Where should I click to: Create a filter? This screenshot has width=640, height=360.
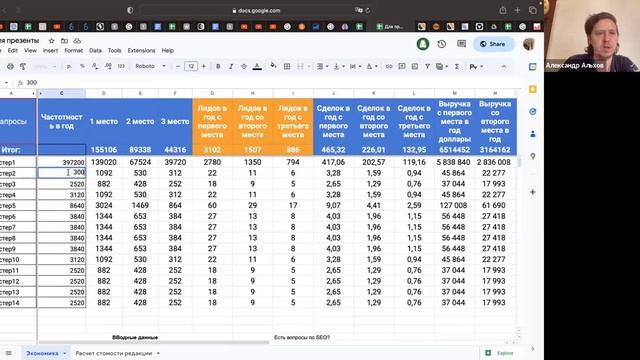click(x=427, y=66)
